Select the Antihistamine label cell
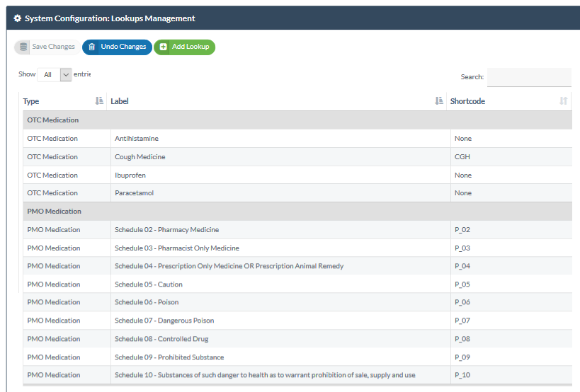580x392 pixels. (x=137, y=139)
